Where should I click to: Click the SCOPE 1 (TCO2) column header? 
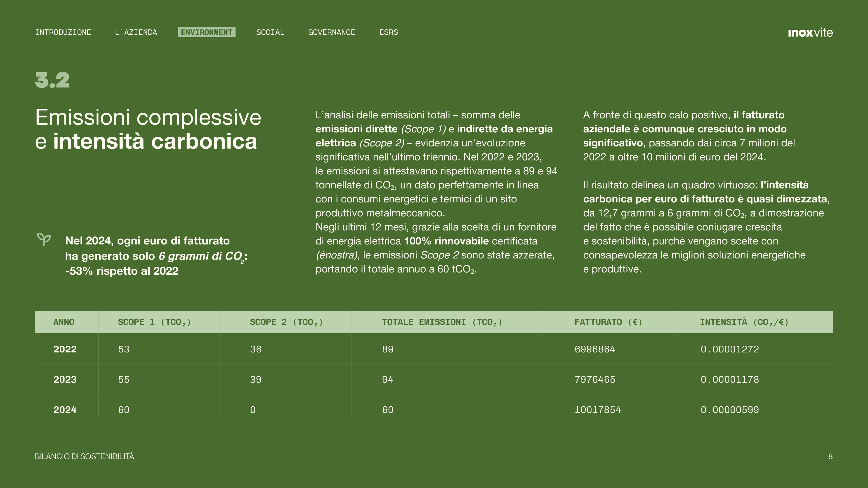click(x=154, y=322)
